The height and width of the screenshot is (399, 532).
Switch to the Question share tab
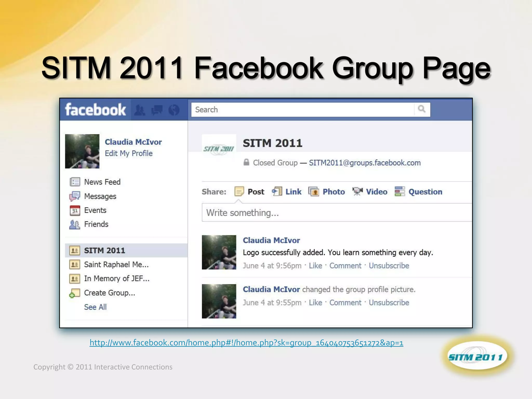coord(425,192)
